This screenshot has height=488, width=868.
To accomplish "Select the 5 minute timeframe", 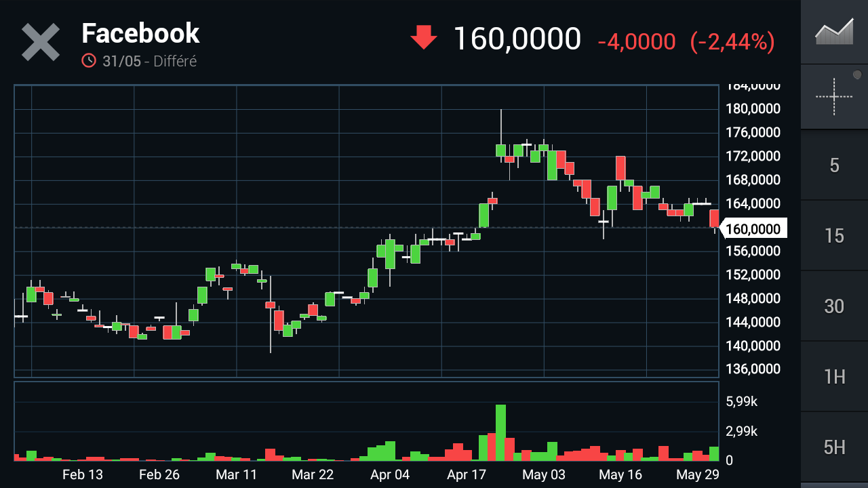I will click(834, 165).
